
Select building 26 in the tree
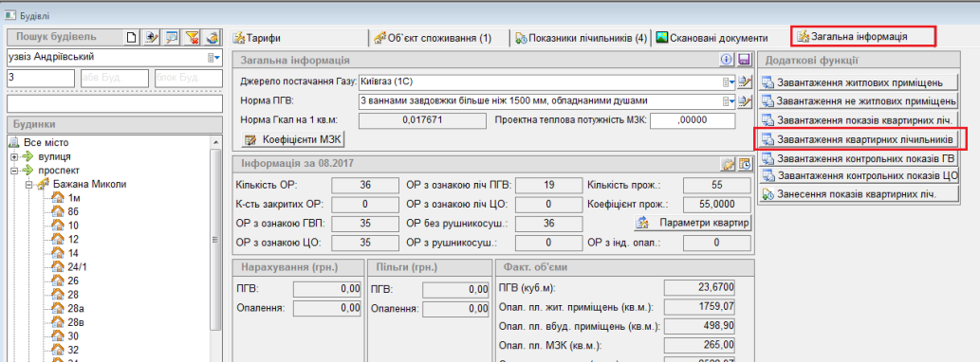[73, 281]
